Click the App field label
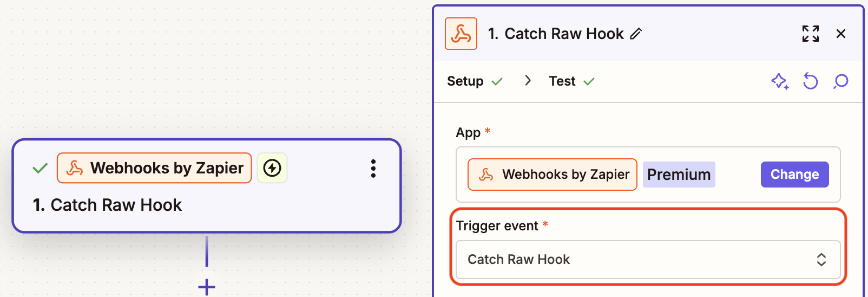This screenshot has width=868, height=297. (x=469, y=133)
